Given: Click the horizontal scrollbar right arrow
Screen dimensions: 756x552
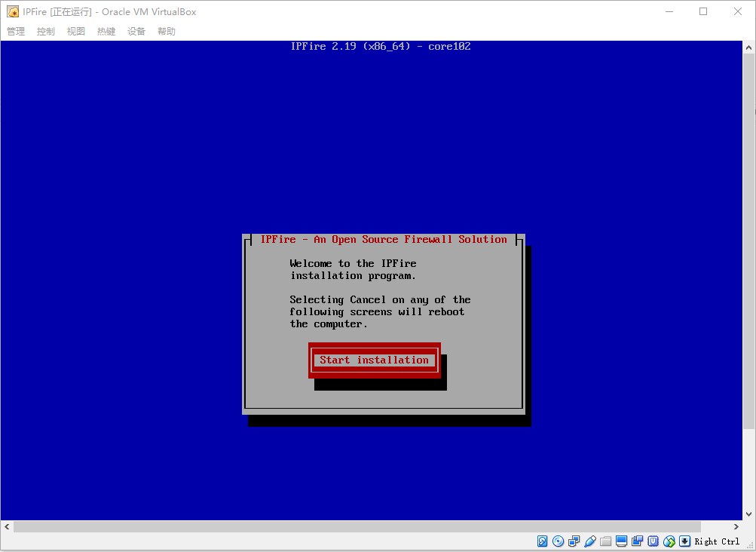Looking at the screenshot, I should click(736, 526).
